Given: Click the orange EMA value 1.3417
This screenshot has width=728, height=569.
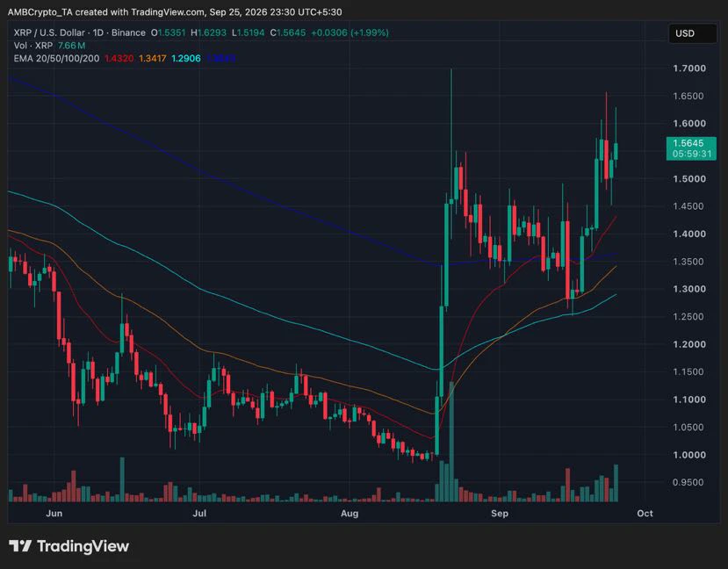Looking at the screenshot, I should tap(153, 59).
